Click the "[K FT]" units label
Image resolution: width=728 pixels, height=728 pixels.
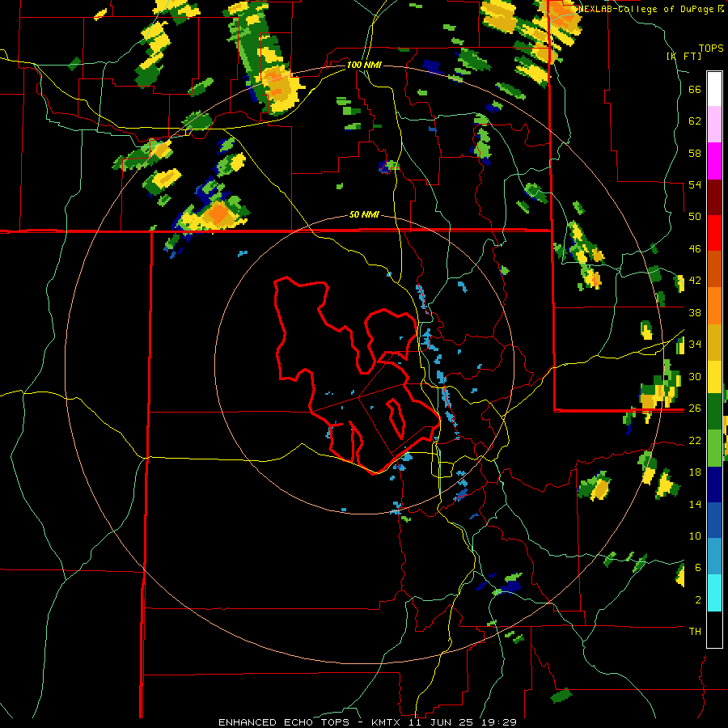click(x=684, y=56)
